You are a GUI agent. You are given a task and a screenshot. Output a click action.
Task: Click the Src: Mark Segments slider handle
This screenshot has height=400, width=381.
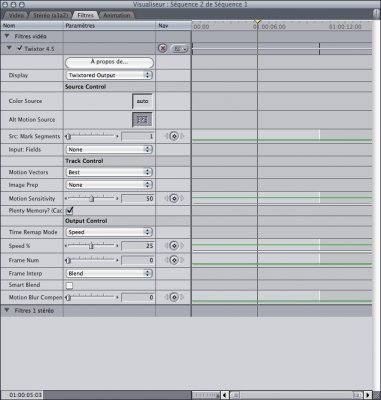[x=68, y=136]
